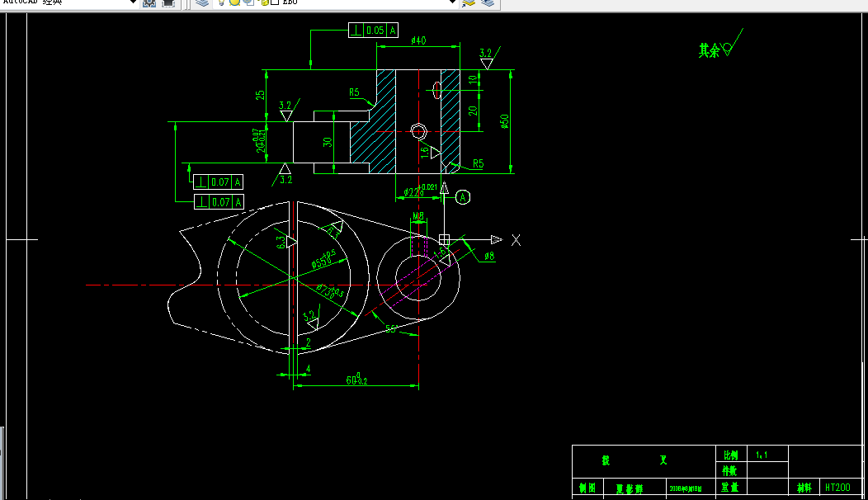This screenshot has height=500, width=868.
Task: Click the UCS origin square icon
Action: (444, 239)
